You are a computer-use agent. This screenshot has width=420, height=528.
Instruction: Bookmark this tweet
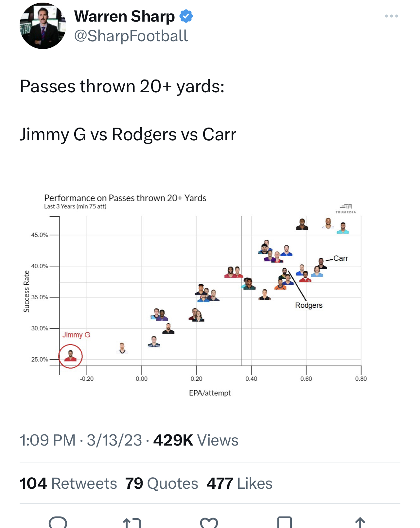pos(285,522)
